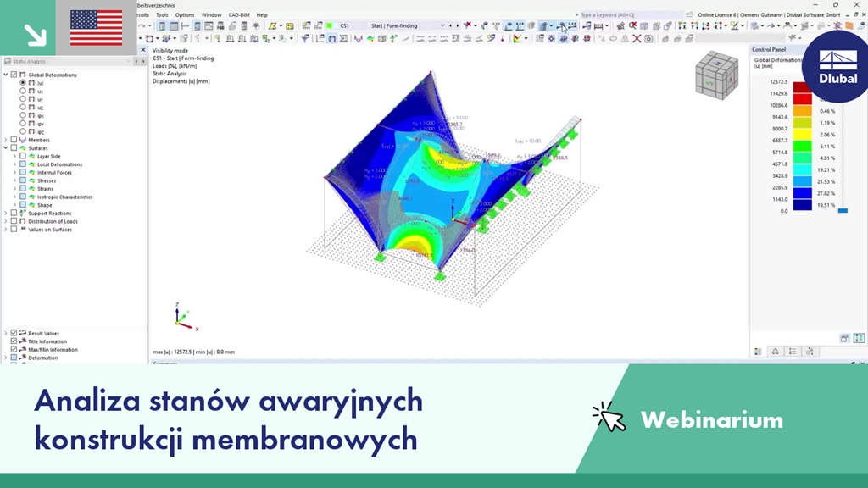This screenshot has height=488, width=868.
Task: Expand the Result Values node
Action: point(6,333)
